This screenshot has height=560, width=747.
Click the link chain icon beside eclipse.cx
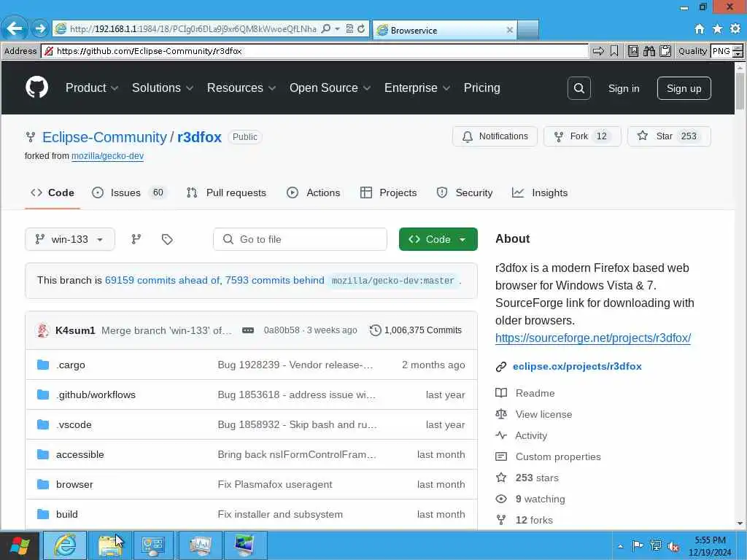pyautogui.click(x=500, y=366)
